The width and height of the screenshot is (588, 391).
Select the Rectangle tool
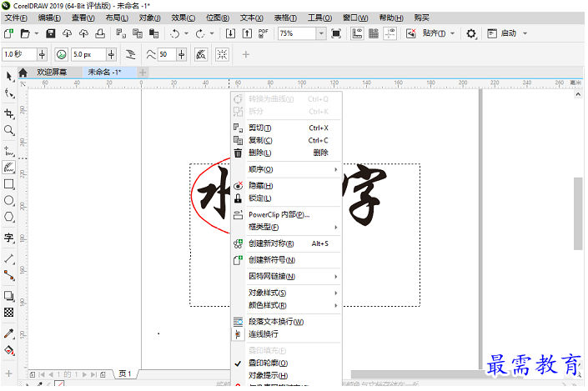click(x=9, y=184)
